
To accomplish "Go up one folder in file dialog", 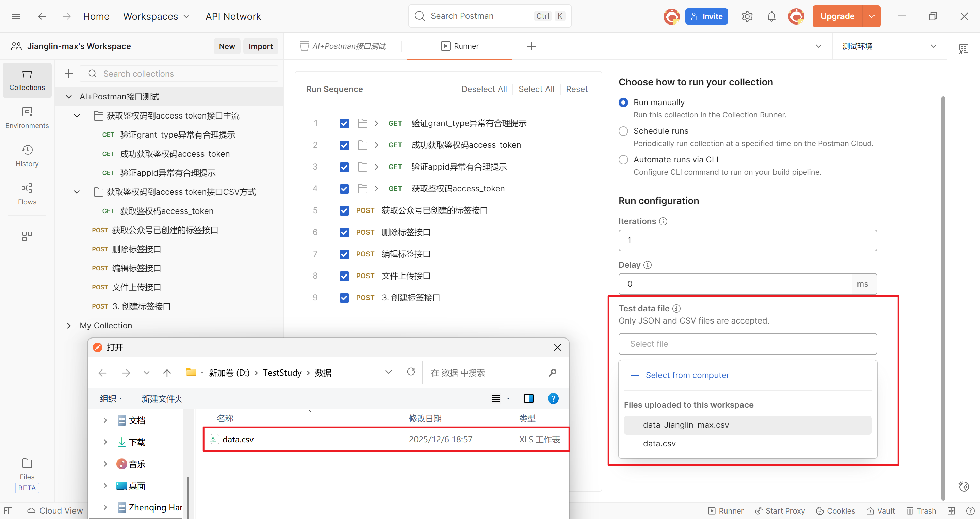I will tap(167, 373).
